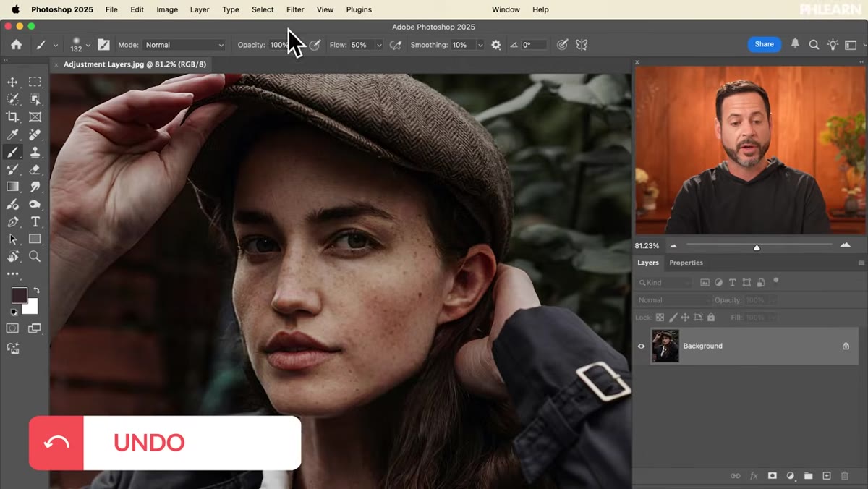Click the foreground color swatch

(19, 295)
